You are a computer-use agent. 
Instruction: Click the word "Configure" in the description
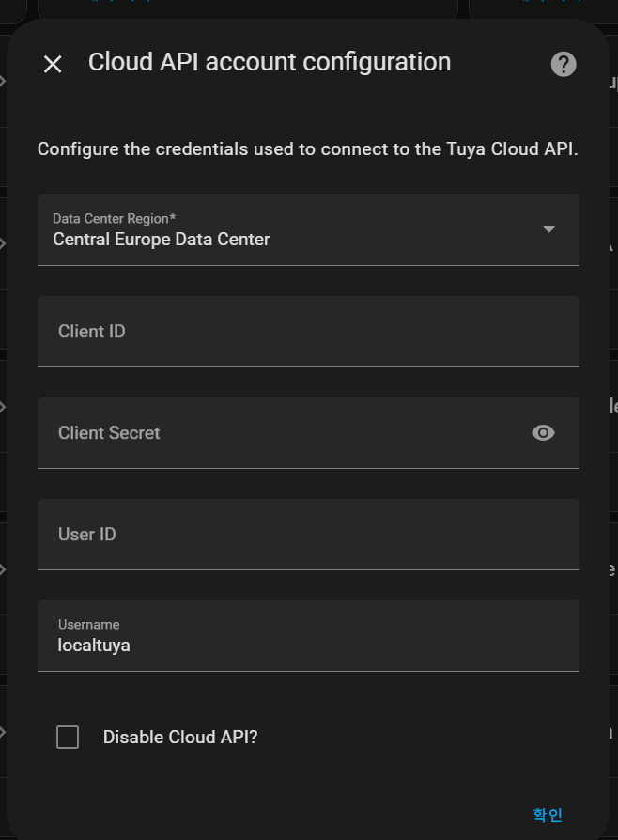pyautogui.click(x=78, y=149)
